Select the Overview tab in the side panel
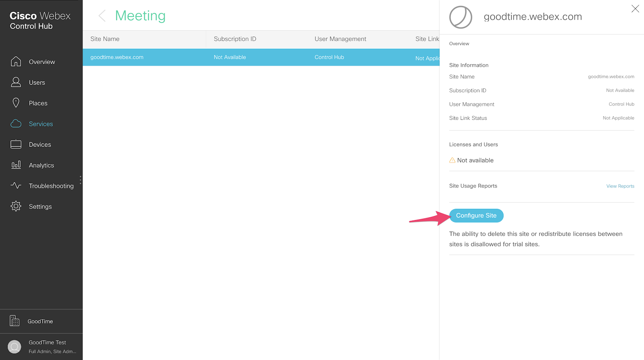This screenshot has height=360, width=644. point(459,43)
